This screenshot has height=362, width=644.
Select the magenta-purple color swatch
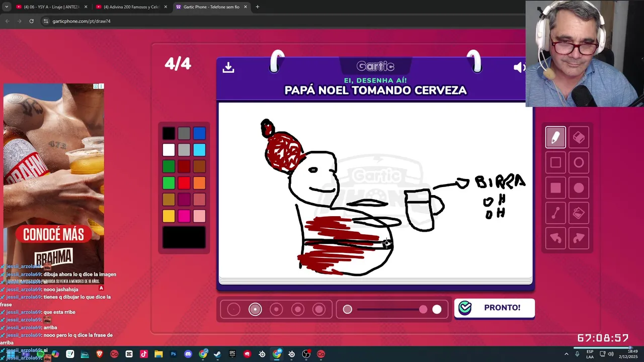point(184,200)
